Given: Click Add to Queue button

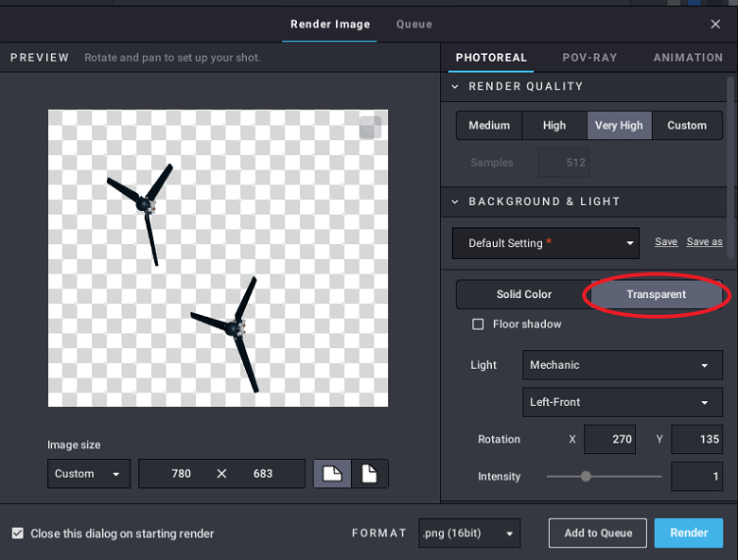Looking at the screenshot, I should click(598, 533).
